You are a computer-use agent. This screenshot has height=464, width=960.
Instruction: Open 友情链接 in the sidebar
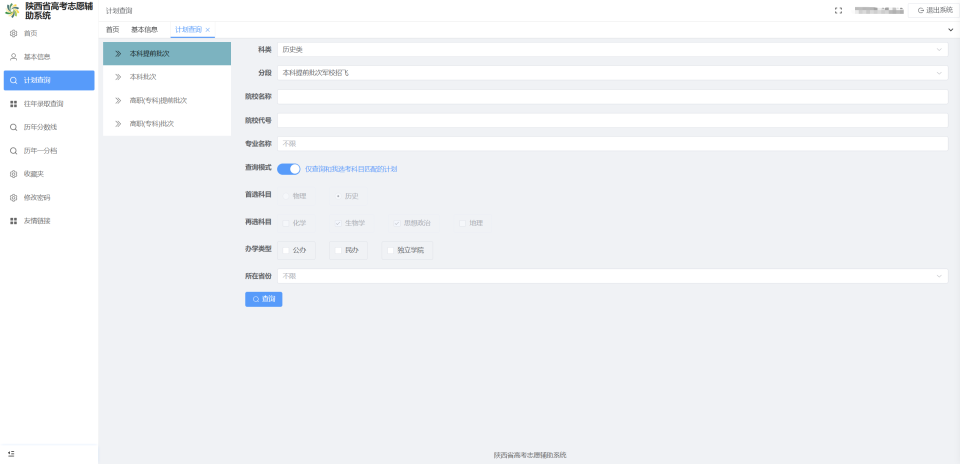[49, 221]
